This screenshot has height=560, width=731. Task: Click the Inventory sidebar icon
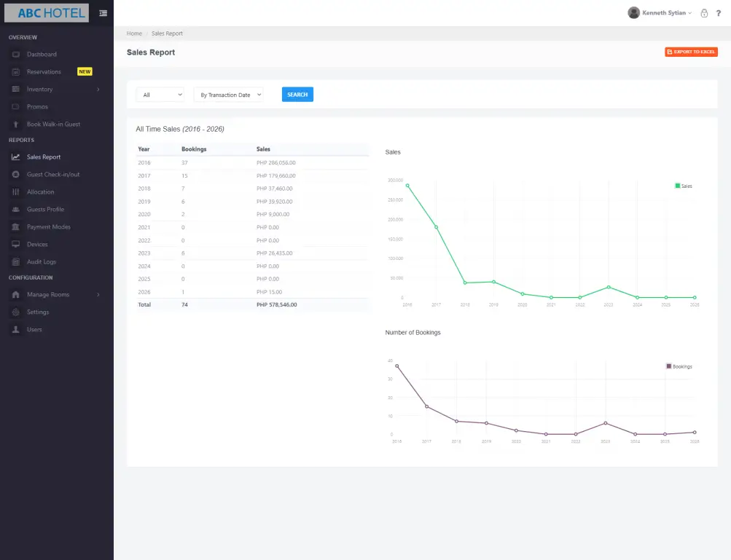click(16, 89)
